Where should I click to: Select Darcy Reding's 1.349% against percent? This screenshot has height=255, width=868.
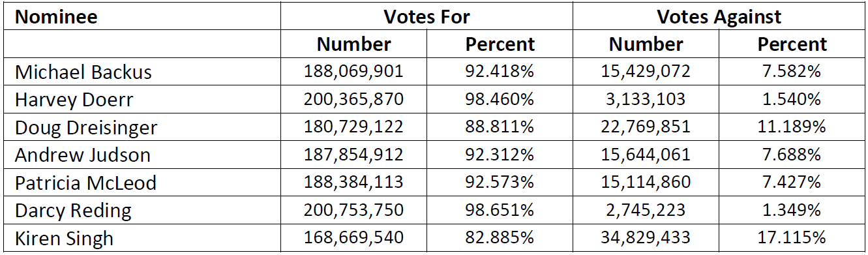(792, 211)
